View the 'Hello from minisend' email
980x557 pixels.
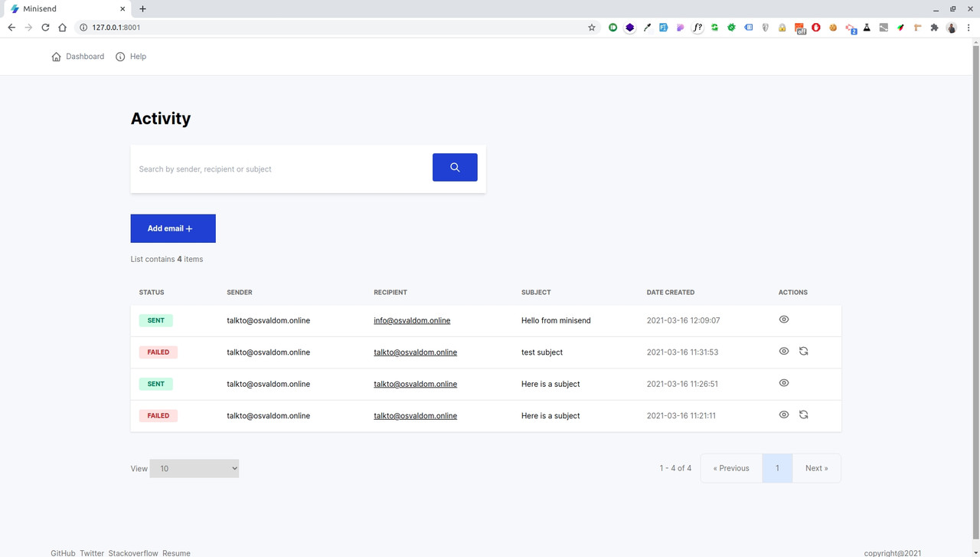[784, 319]
